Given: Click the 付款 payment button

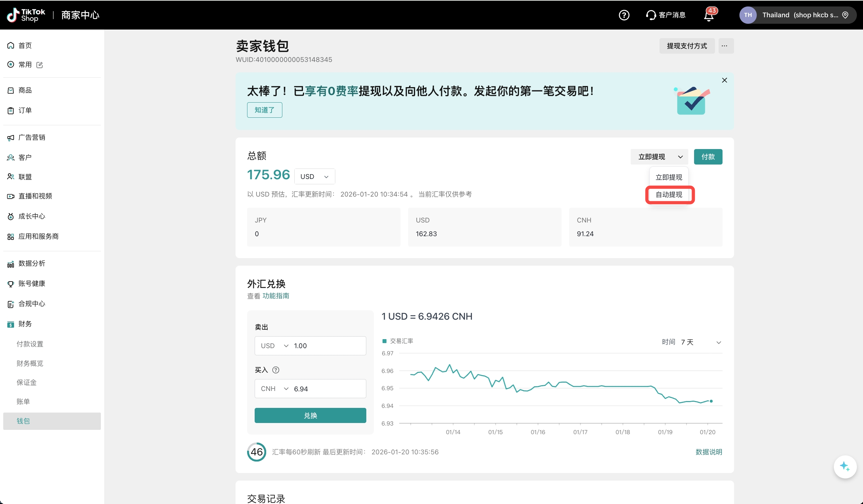Looking at the screenshot, I should pos(708,157).
